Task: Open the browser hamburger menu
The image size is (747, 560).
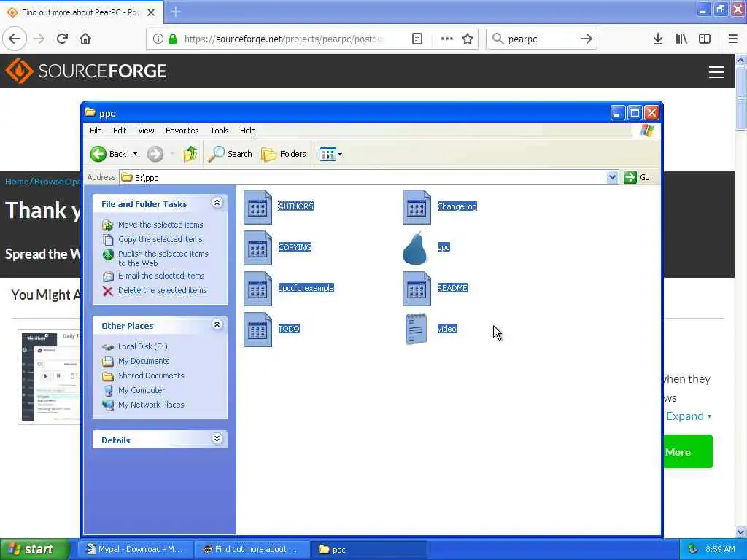Action: (732, 39)
